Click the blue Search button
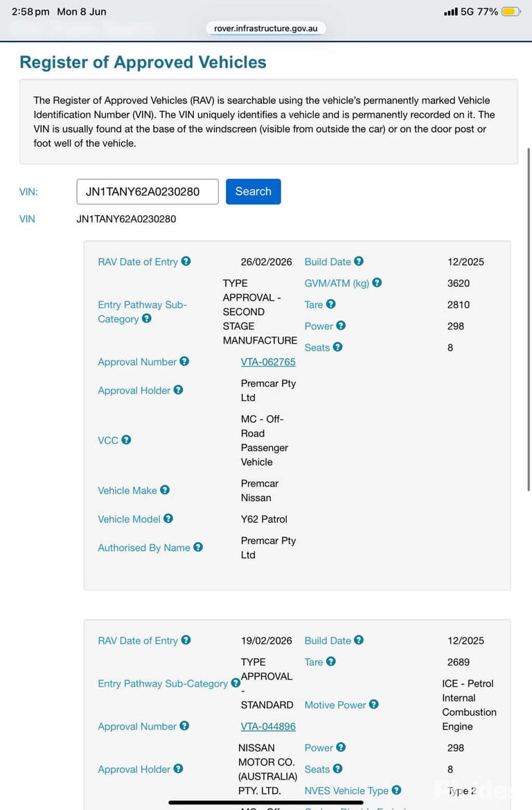Screen dimensions: 532x810 coord(253,192)
